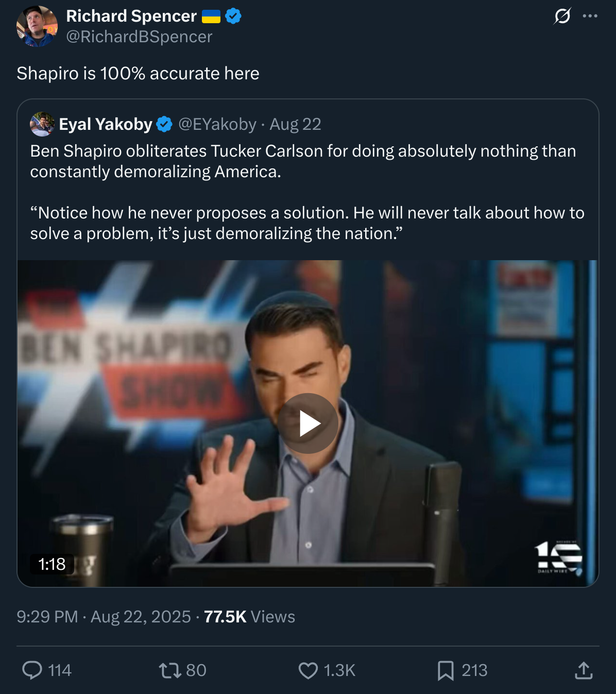This screenshot has height=694, width=616.
Task: Click the Richard Spencer display name
Action: point(131,16)
